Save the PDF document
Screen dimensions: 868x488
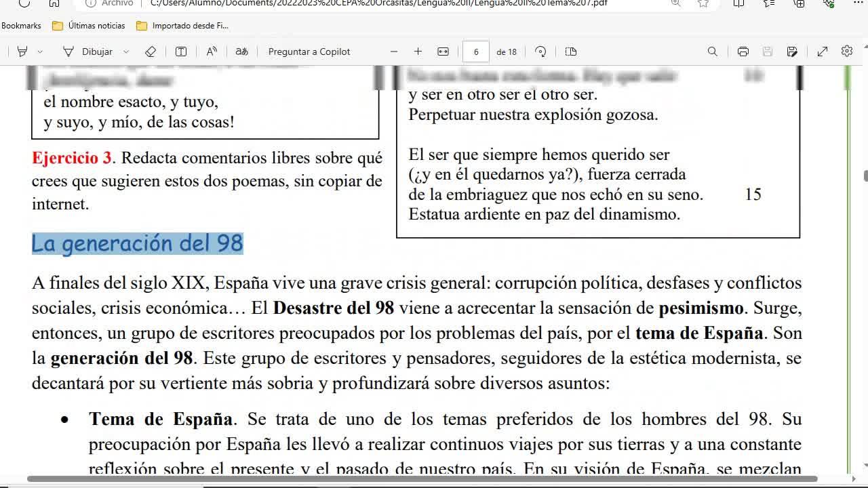click(768, 52)
